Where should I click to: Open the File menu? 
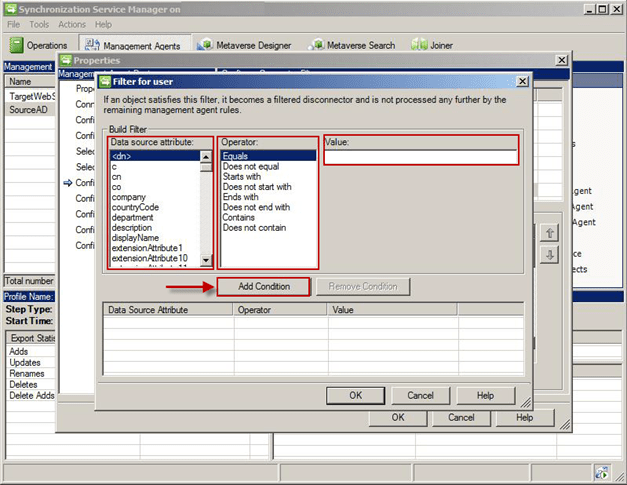click(x=14, y=24)
